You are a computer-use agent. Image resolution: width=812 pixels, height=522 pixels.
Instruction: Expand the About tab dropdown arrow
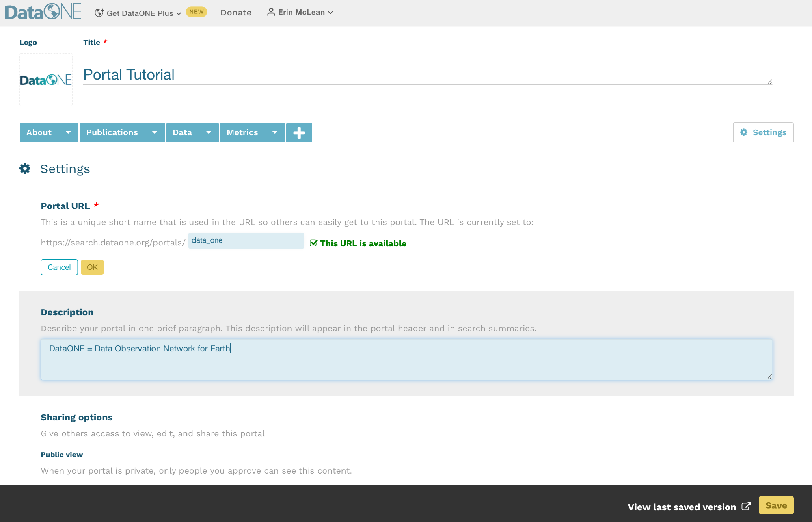click(68, 132)
